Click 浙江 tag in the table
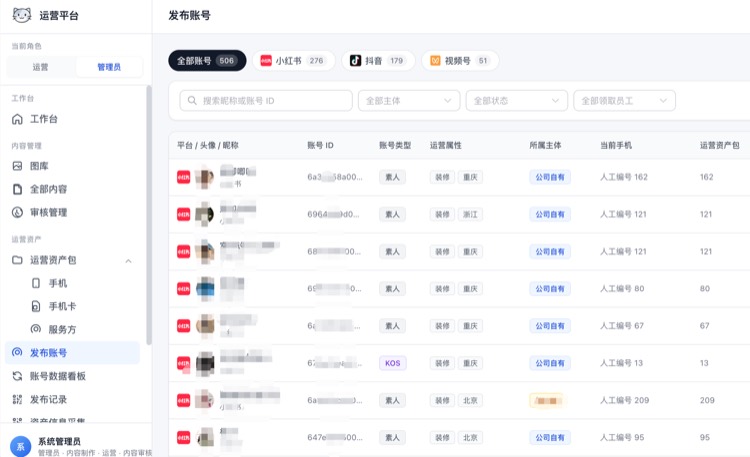This screenshot has height=457, width=750. [470, 214]
